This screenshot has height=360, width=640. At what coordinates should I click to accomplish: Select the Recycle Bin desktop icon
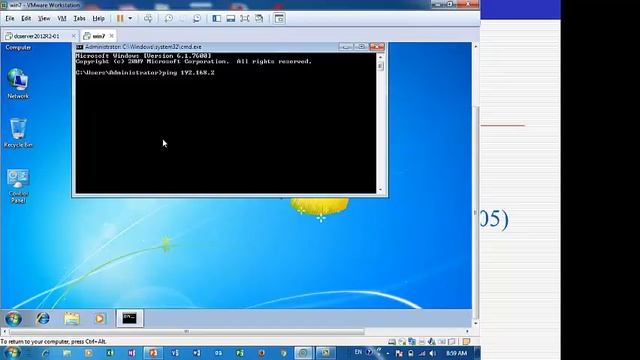[x=18, y=133]
